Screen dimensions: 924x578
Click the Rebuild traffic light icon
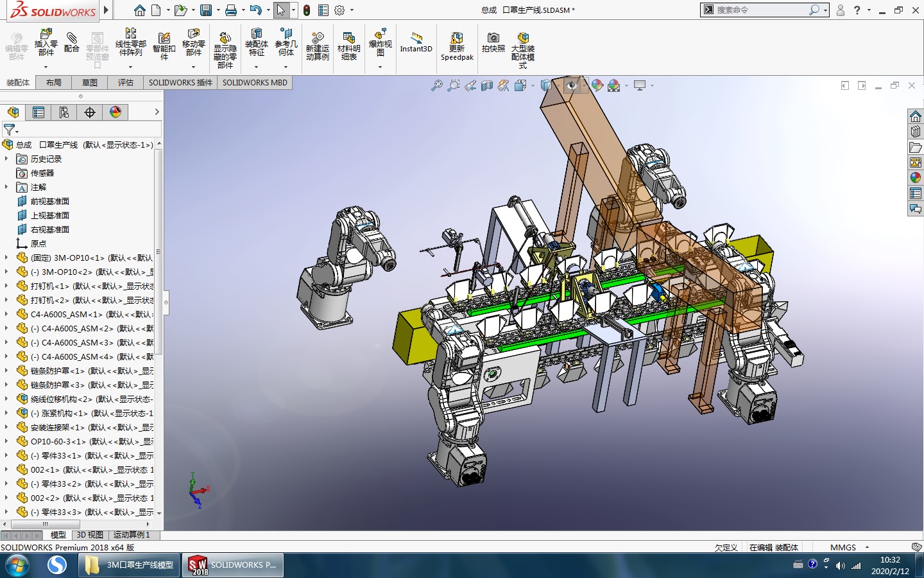tap(307, 10)
